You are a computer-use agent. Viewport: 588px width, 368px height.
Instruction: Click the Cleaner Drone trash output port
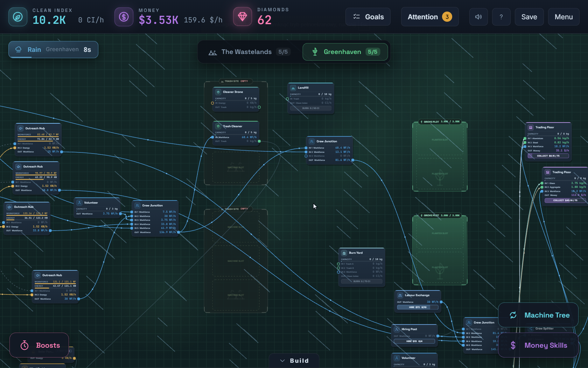(x=259, y=107)
